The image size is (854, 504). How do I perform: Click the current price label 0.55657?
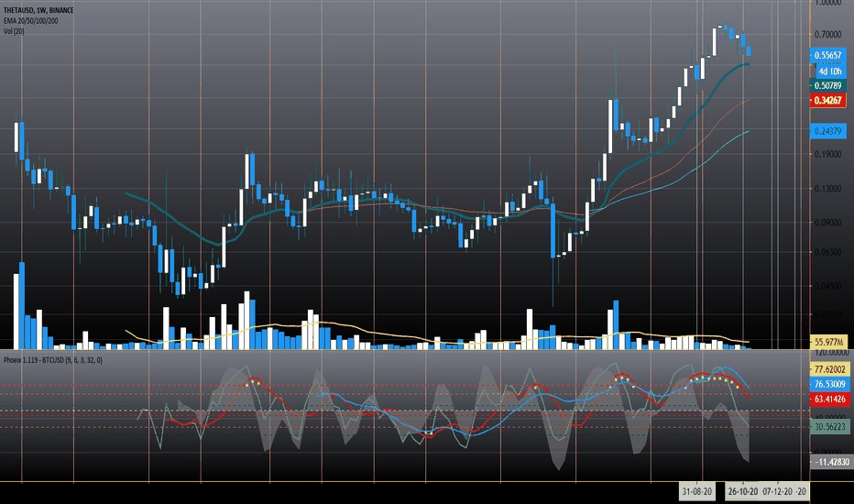[827, 55]
